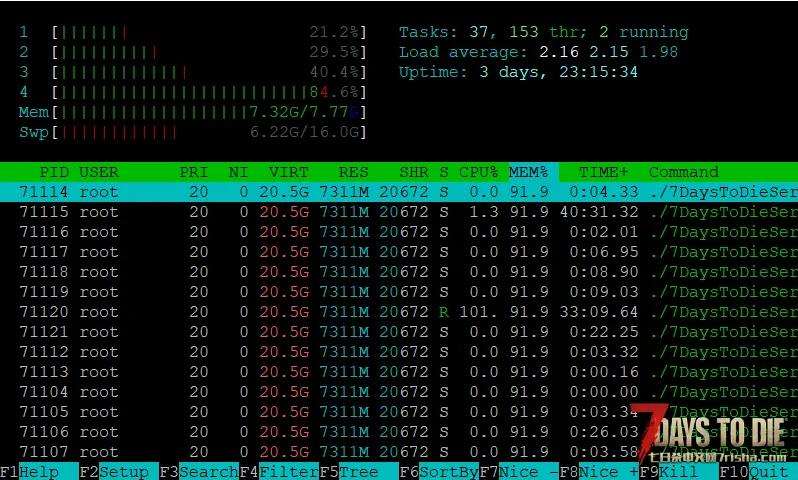Select process row with PID 71105
Screen dimensions: 798x480
(x=399, y=412)
